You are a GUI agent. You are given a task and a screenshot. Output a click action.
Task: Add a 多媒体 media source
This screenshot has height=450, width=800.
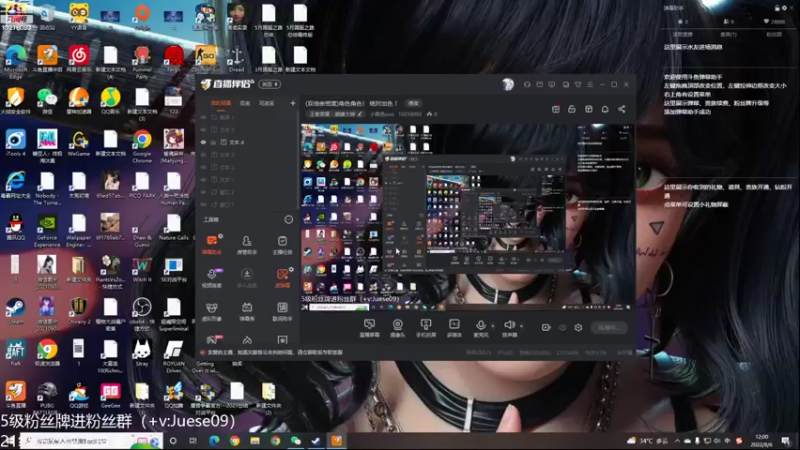point(454,328)
